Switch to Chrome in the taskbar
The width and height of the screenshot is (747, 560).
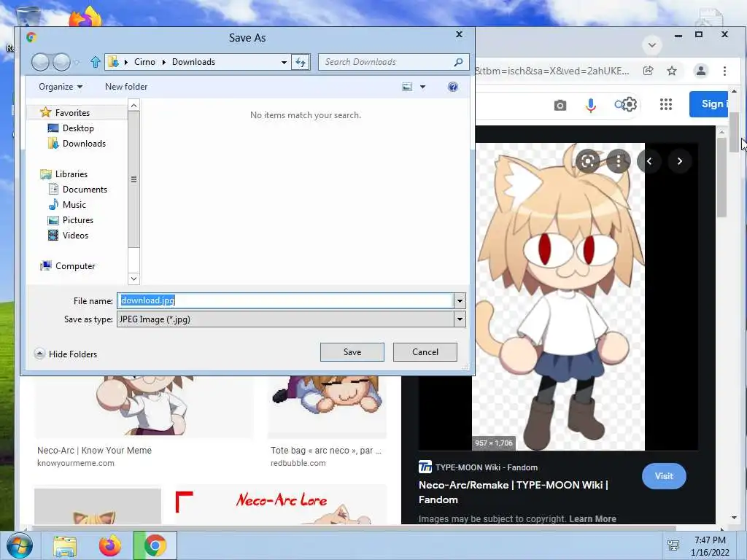(155, 545)
